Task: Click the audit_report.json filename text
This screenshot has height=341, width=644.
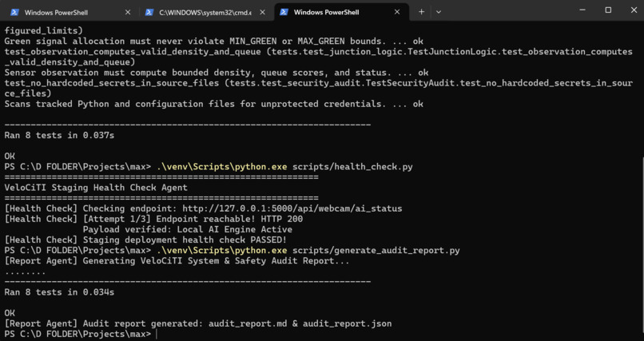Action: pyautogui.click(x=347, y=323)
